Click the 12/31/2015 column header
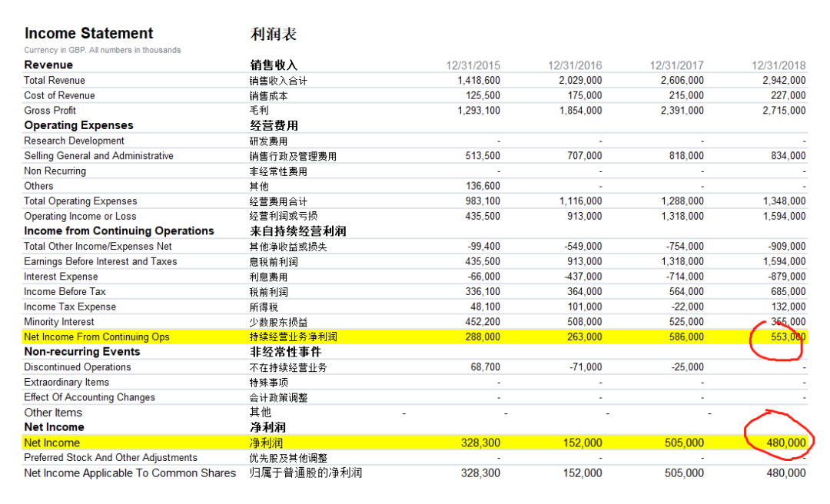This screenshot has height=504, width=830. 473,65
